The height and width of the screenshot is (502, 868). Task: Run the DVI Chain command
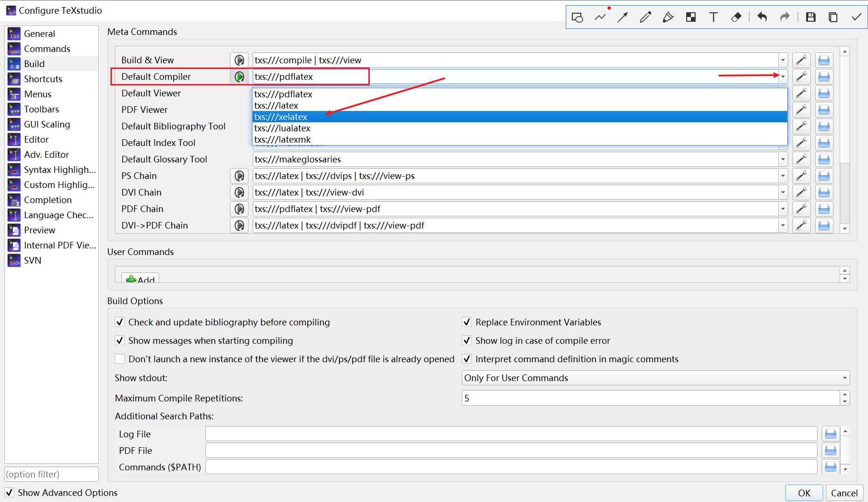pos(239,192)
